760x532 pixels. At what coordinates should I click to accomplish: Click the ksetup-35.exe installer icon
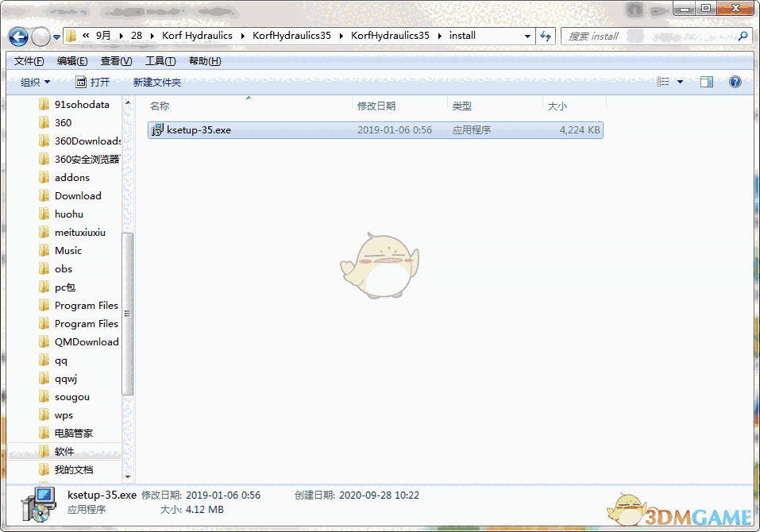coord(157,130)
